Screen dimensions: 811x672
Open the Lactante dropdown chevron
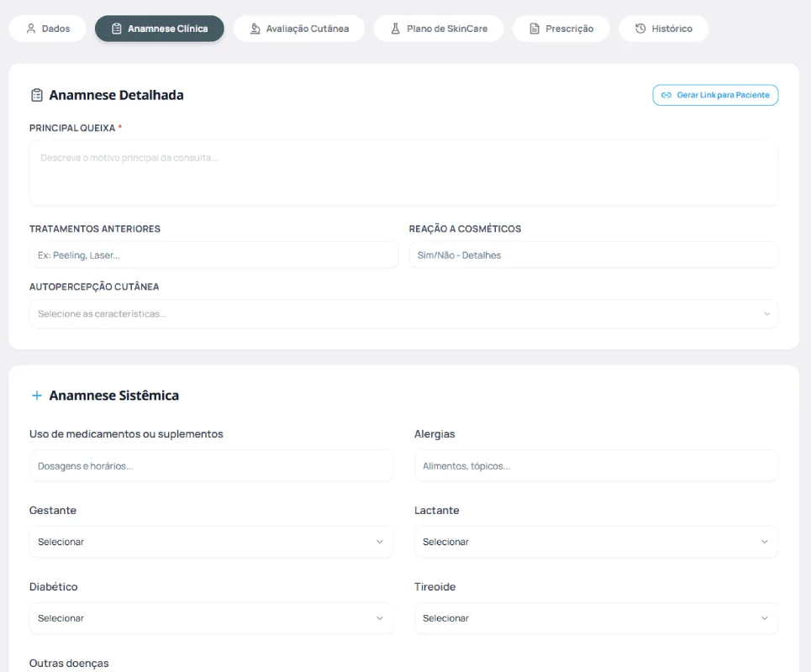pyautogui.click(x=764, y=542)
